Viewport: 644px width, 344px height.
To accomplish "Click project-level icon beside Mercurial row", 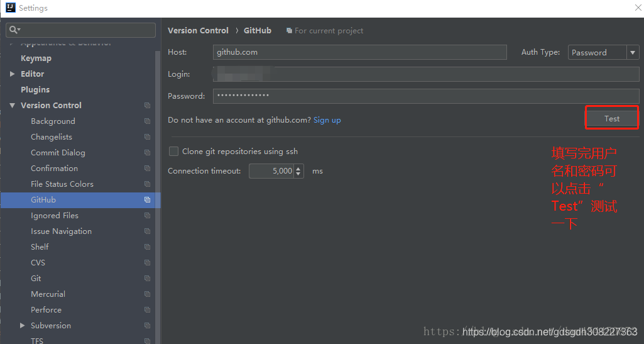I will pyautogui.click(x=147, y=294).
